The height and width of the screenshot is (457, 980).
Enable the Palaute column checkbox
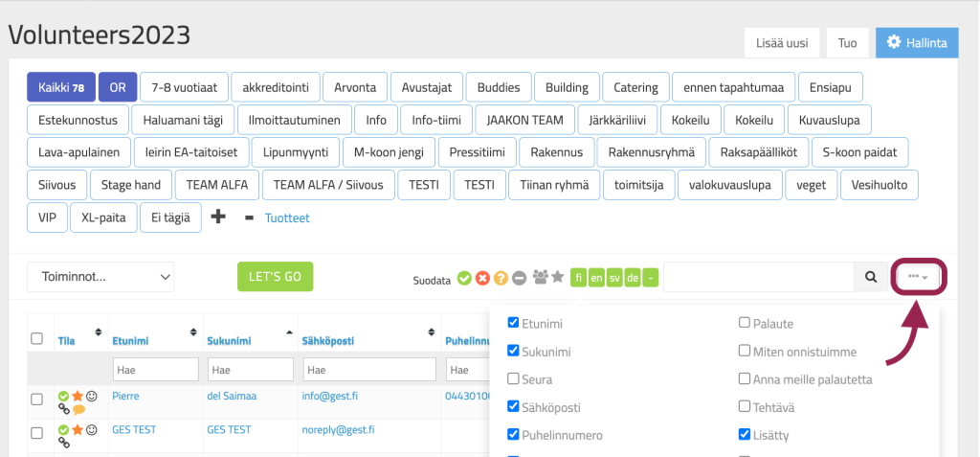pyautogui.click(x=745, y=324)
